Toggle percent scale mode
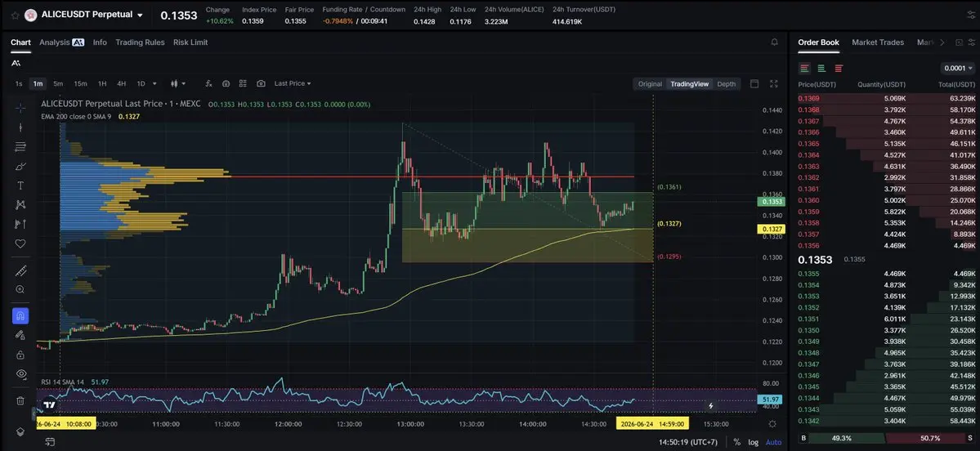980x451 pixels. coord(737,442)
